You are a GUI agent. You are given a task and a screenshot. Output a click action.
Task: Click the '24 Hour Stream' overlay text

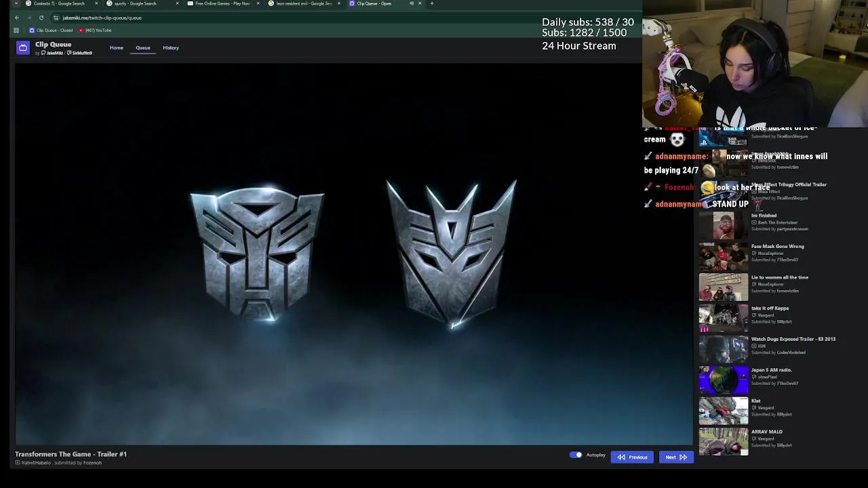[x=579, y=46]
